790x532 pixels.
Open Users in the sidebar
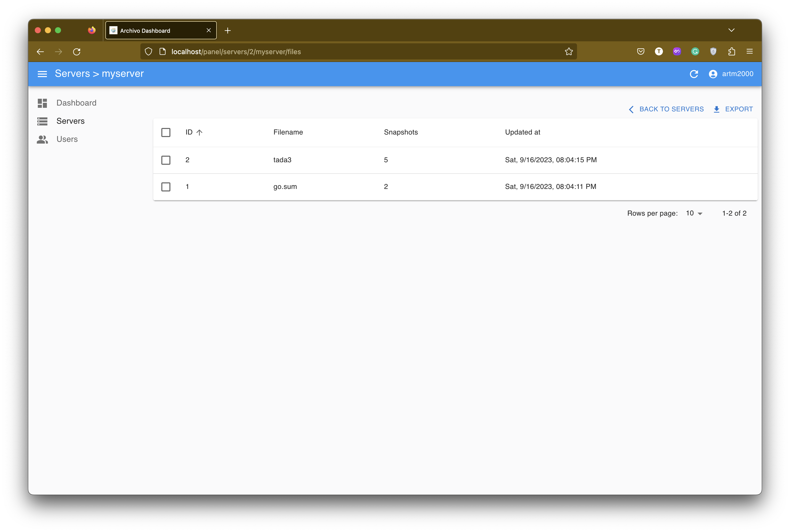(67, 139)
